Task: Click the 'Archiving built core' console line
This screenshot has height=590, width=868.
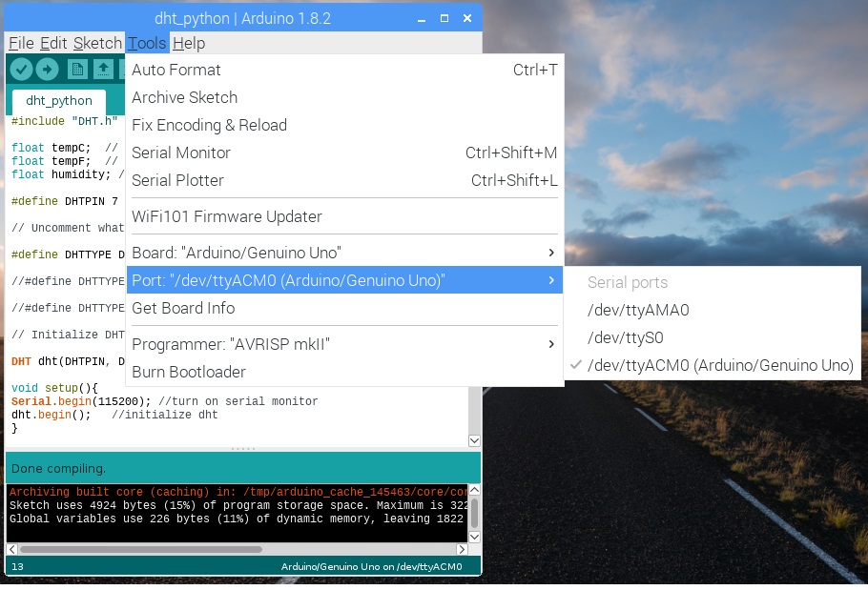Action: click(238, 492)
